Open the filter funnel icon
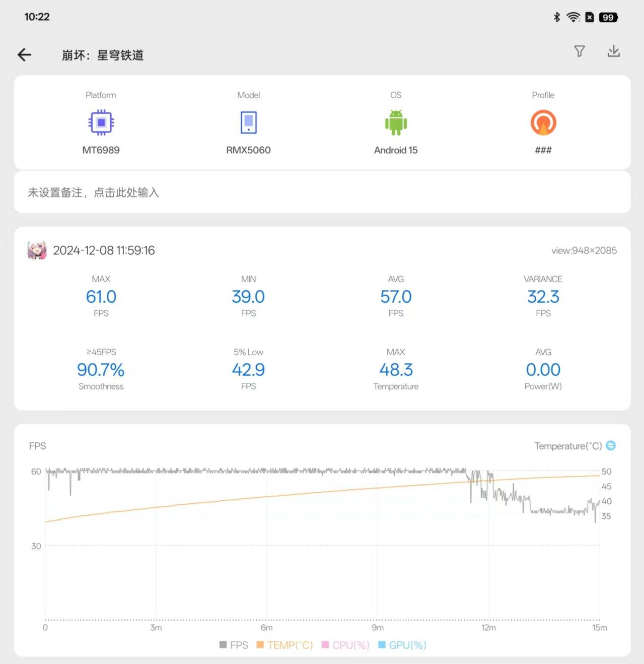Viewport: 644px width, 664px height. tap(580, 51)
